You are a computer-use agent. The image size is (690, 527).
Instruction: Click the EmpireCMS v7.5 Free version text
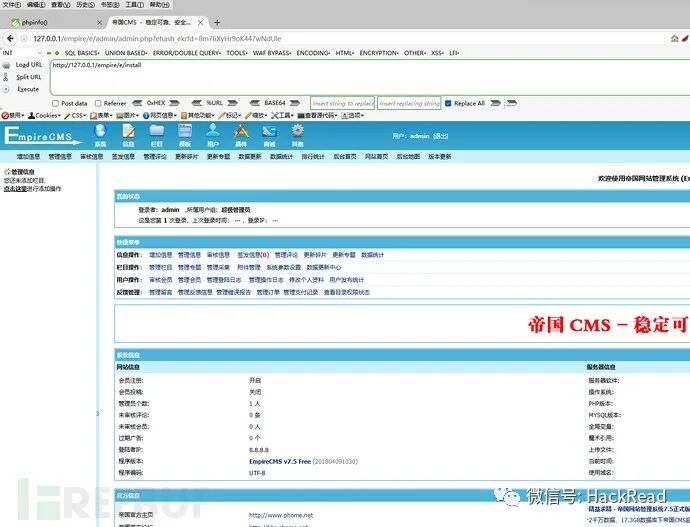pos(280,461)
